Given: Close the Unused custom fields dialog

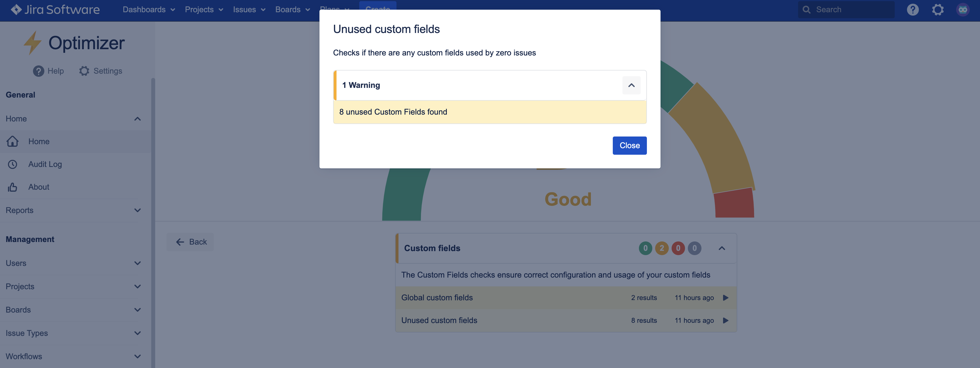Looking at the screenshot, I should tap(629, 145).
